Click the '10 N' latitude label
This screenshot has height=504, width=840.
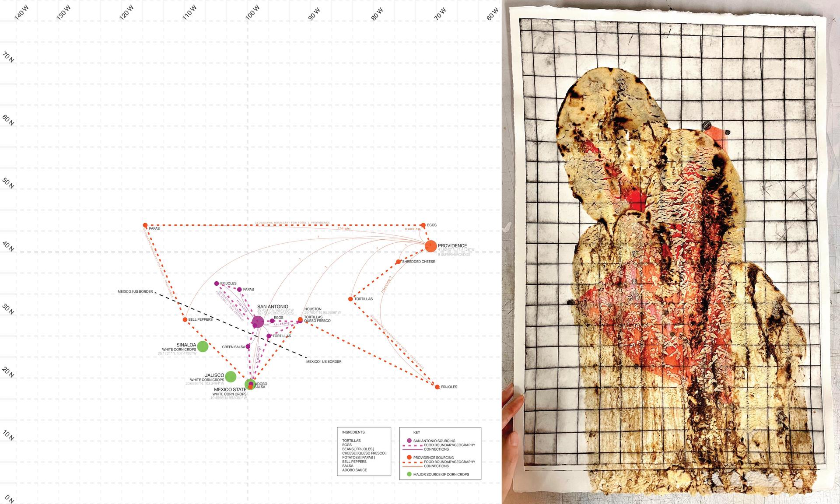pyautogui.click(x=8, y=435)
